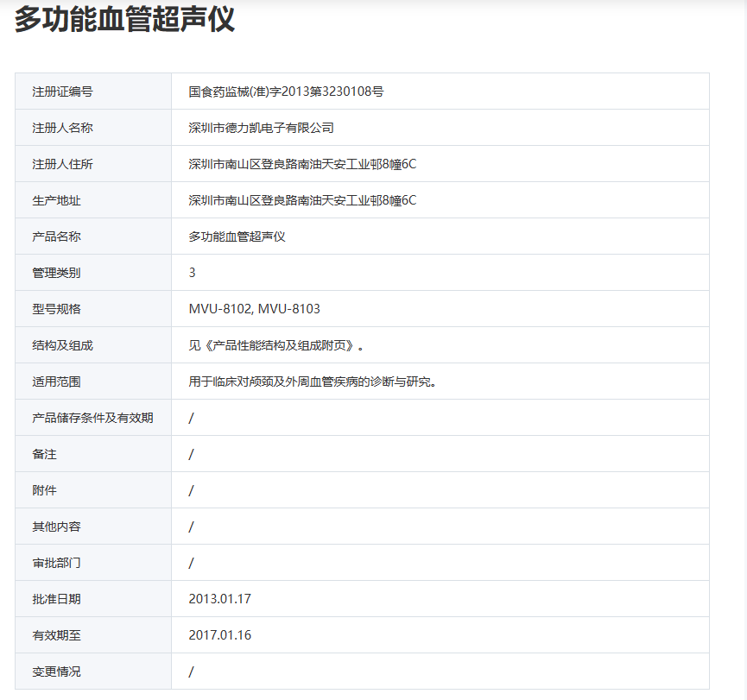747x700 pixels.
Task: Click the registrant name 深圳市德力凯电子有限公司
Action: coord(261,128)
